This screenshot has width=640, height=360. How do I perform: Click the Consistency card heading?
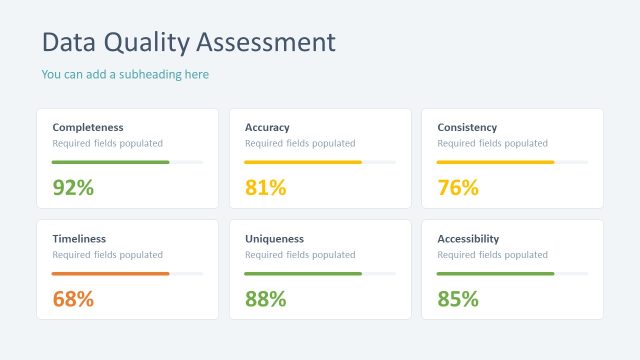pyautogui.click(x=467, y=127)
